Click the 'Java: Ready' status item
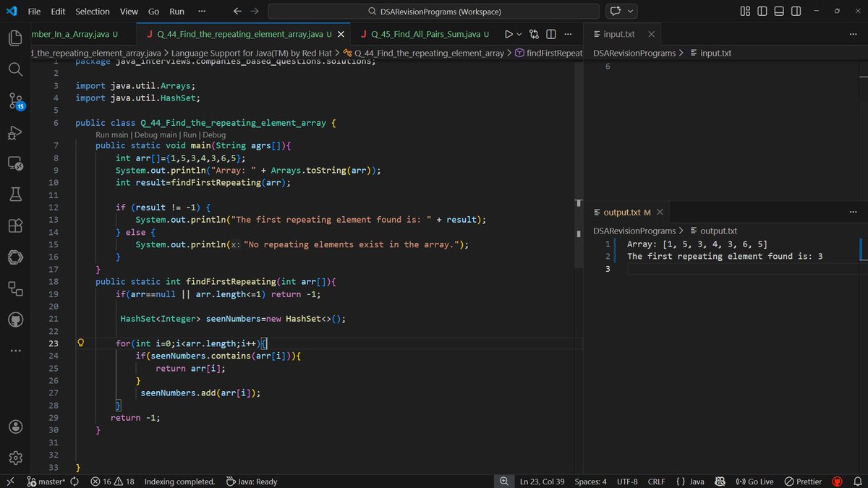 pos(252,481)
